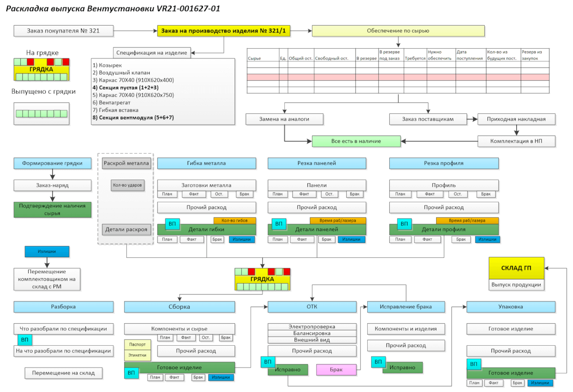
Task: Click the ВП badge under the Разборка column
Action: 25,340
